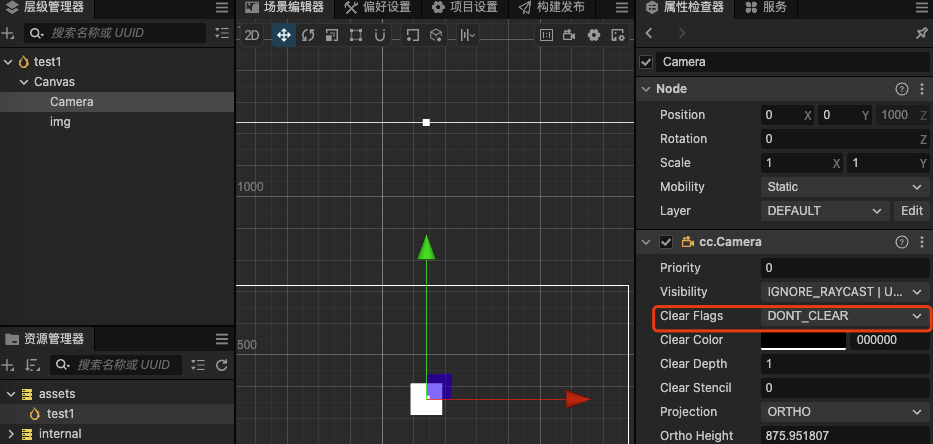Toggle the Camera node active checkbox
Viewport: 933px width, 444px height.
point(646,62)
